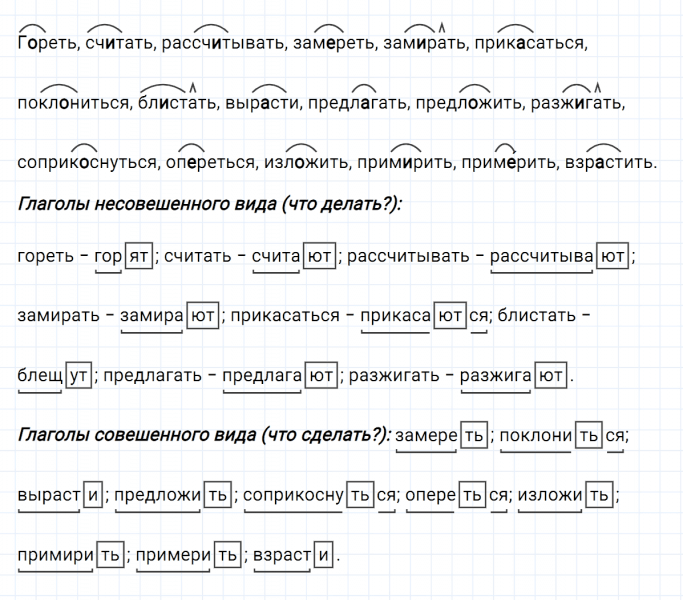Pick the boxed "ют" inside "прикасаются"

(451, 316)
